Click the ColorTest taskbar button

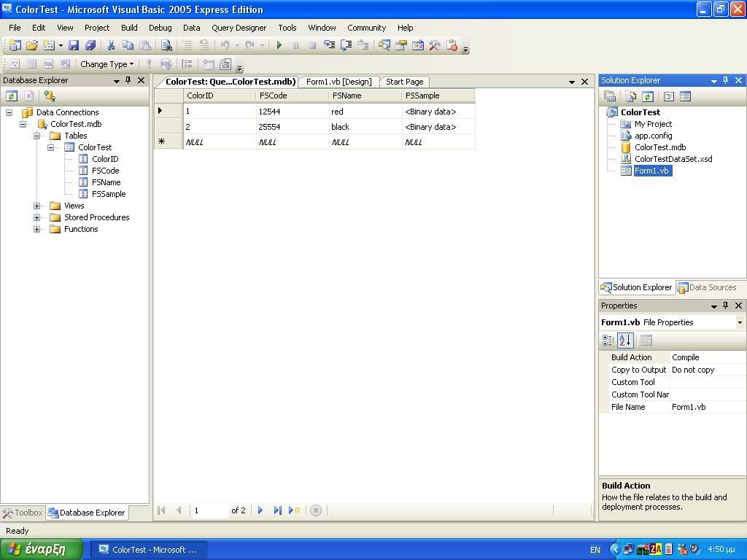[149, 550]
